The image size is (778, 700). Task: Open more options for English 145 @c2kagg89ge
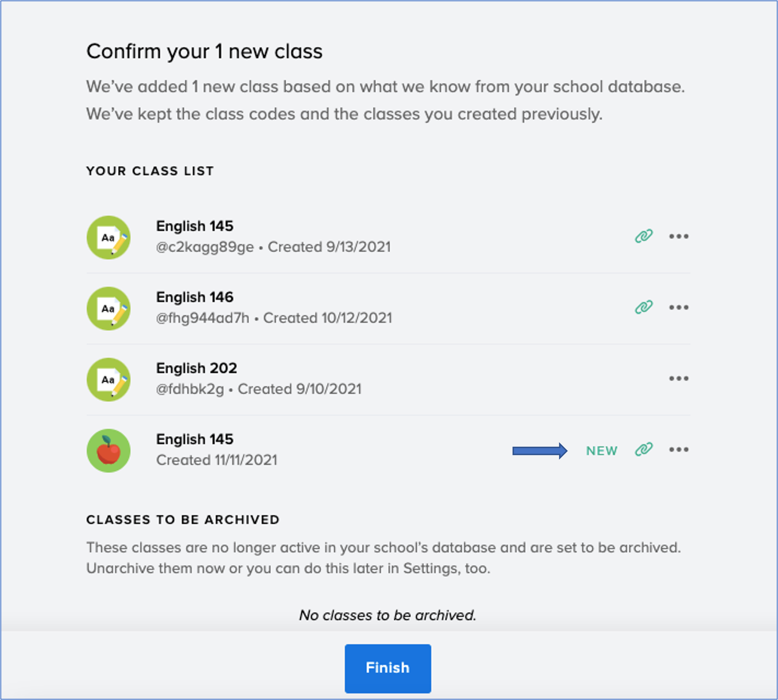pyautogui.click(x=679, y=236)
